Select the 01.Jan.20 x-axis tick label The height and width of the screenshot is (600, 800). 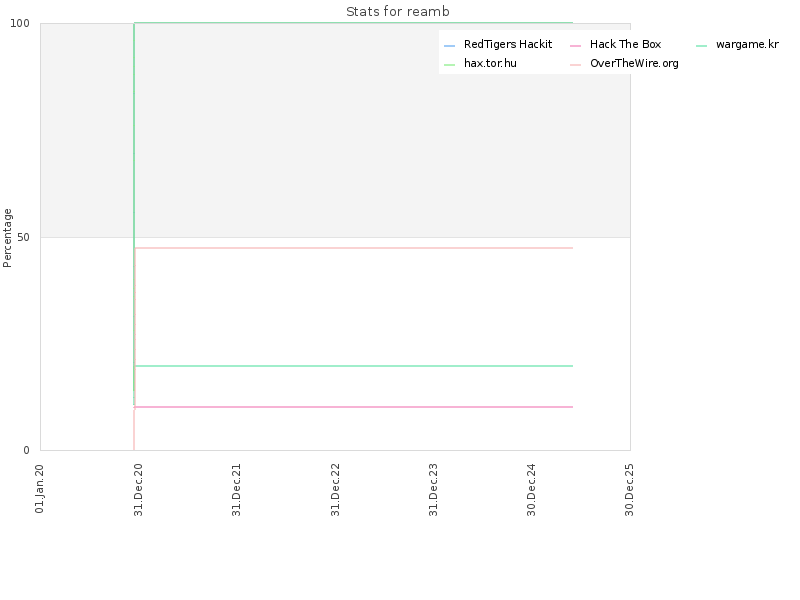[x=39, y=489]
